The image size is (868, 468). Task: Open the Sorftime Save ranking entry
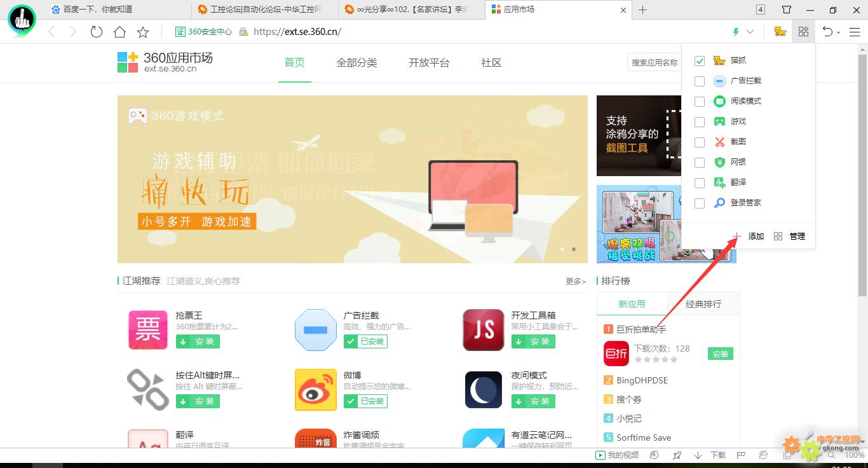coord(644,437)
